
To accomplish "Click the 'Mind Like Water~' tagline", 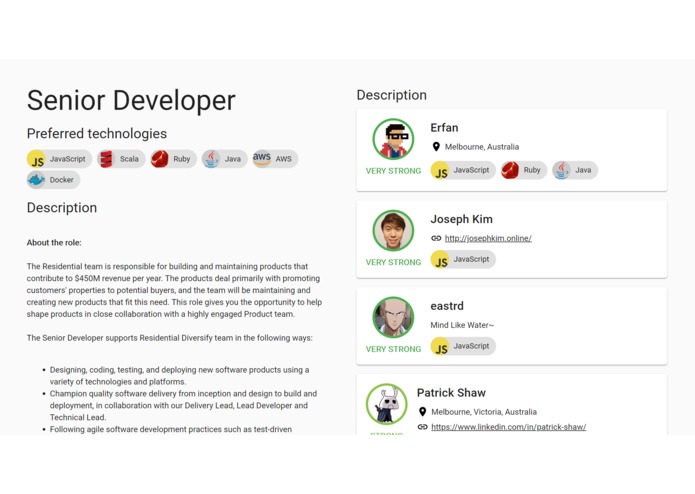I will tap(462, 325).
